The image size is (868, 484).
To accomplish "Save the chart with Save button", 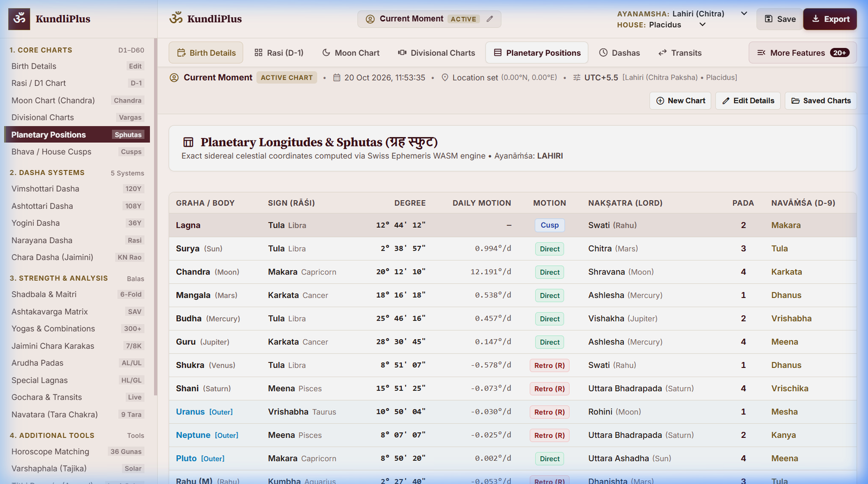I will point(780,19).
